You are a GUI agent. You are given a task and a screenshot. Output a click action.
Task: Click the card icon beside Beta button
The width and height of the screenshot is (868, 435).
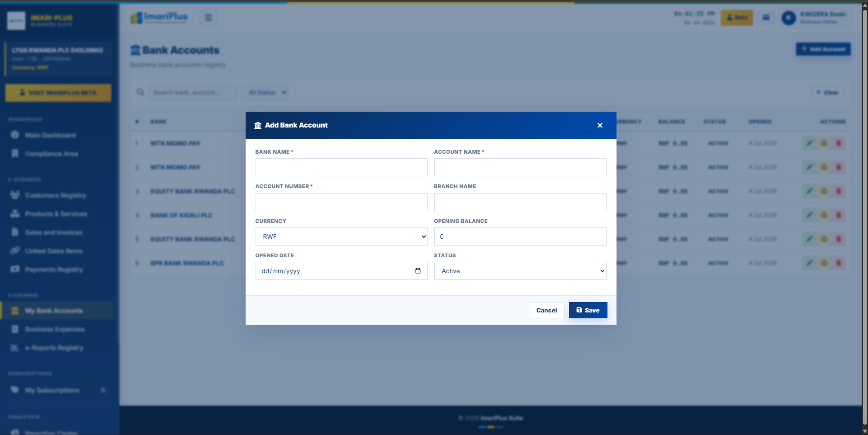click(766, 18)
